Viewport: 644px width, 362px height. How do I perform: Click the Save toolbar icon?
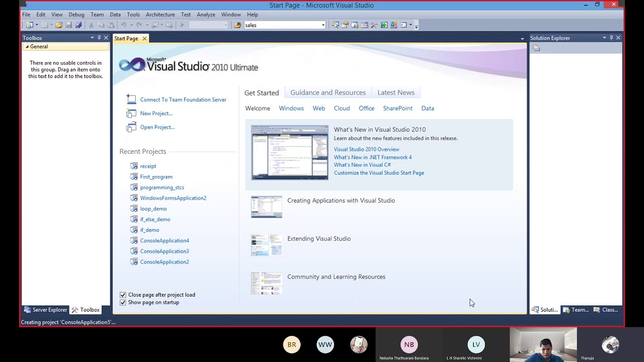69,25
